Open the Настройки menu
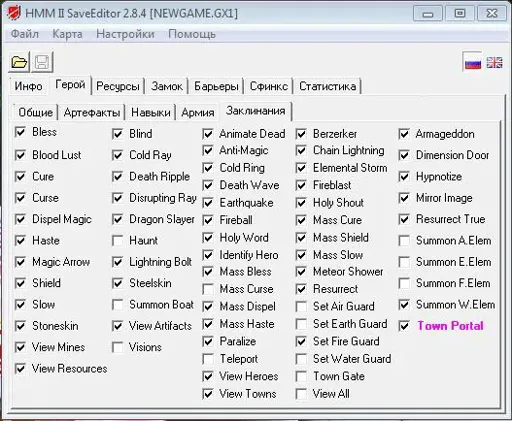 point(125,34)
